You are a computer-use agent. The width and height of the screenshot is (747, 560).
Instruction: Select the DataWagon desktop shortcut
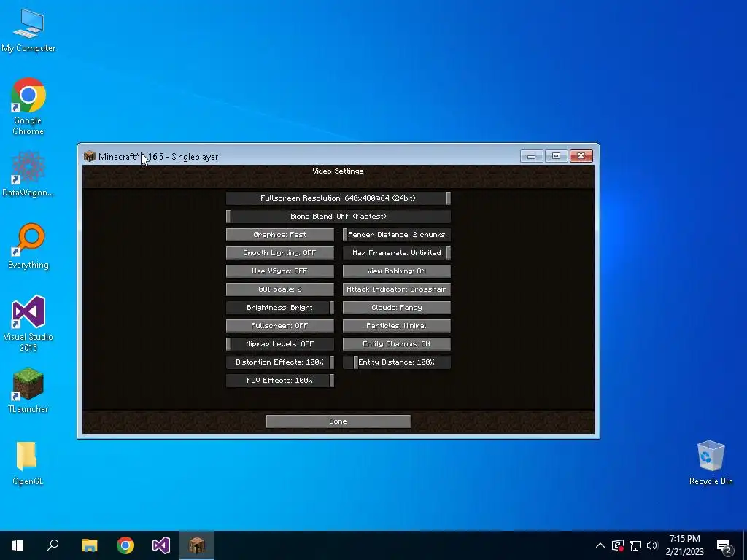28,174
